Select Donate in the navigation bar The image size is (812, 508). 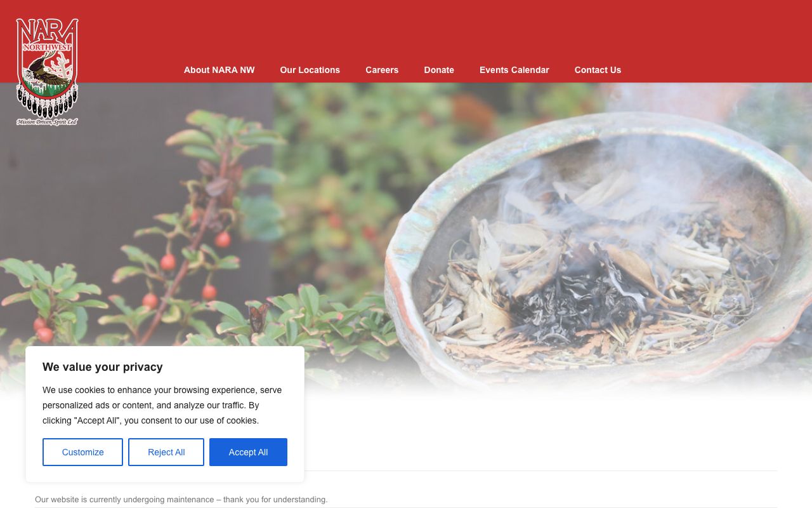[x=439, y=70]
